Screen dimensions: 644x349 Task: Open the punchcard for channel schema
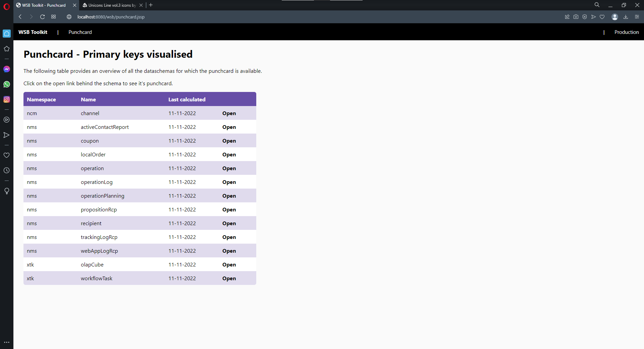pyautogui.click(x=229, y=113)
